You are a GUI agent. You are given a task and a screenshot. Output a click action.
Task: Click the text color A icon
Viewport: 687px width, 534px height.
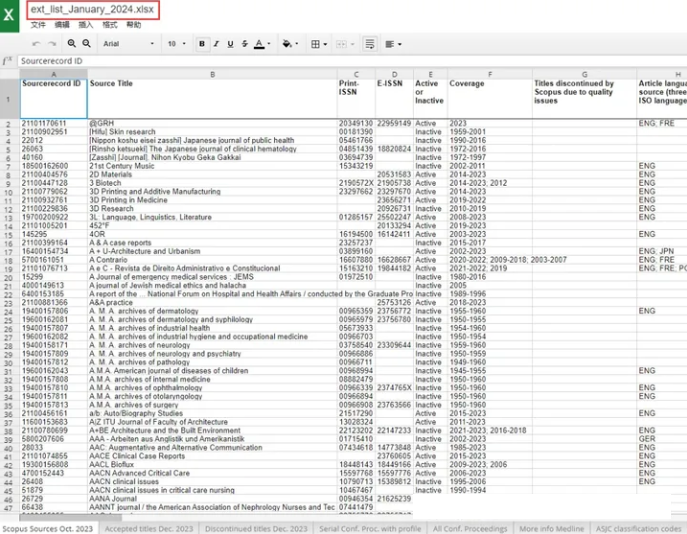(259, 44)
